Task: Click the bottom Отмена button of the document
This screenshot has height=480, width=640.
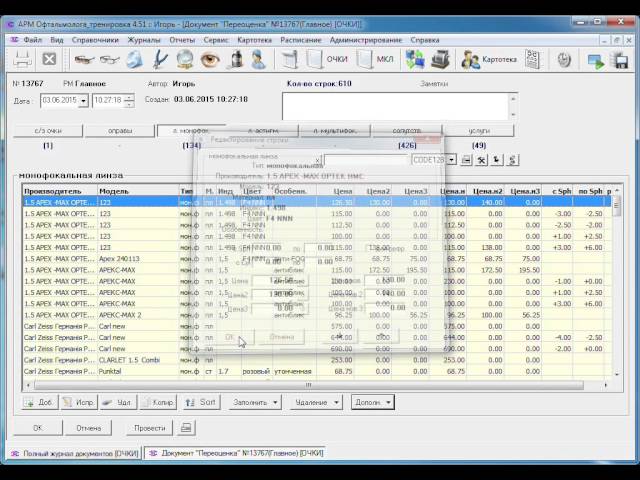Action: pos(89,428)
